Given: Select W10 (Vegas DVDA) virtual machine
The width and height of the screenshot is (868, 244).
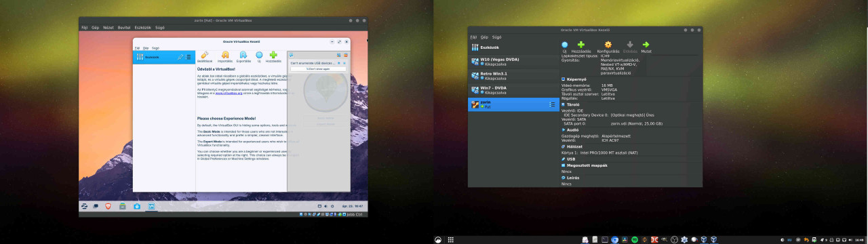Looking at the screenshot, I should pos(513,62).
